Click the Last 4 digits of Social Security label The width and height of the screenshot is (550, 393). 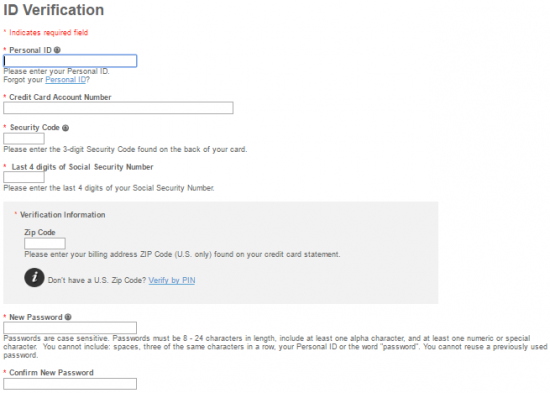[x=82, y=167]
